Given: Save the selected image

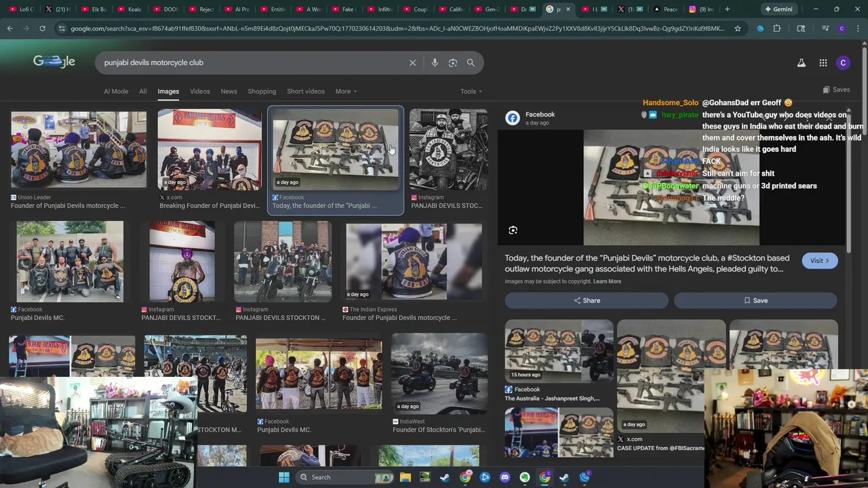Looking at the screenshot, I should click(755, 300).
